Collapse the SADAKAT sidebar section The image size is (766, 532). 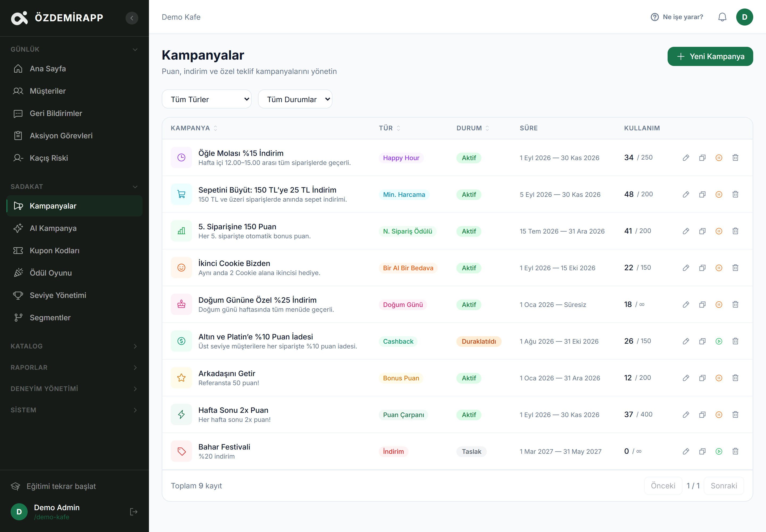tap(74, 187)
